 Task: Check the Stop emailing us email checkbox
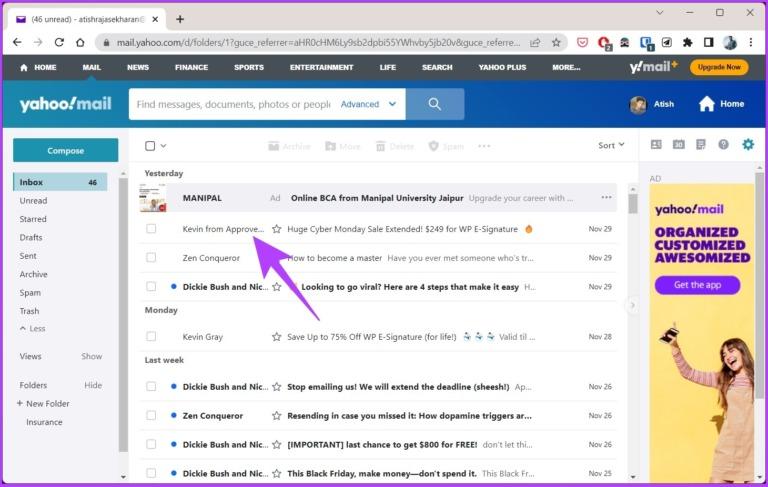[151, 387]
